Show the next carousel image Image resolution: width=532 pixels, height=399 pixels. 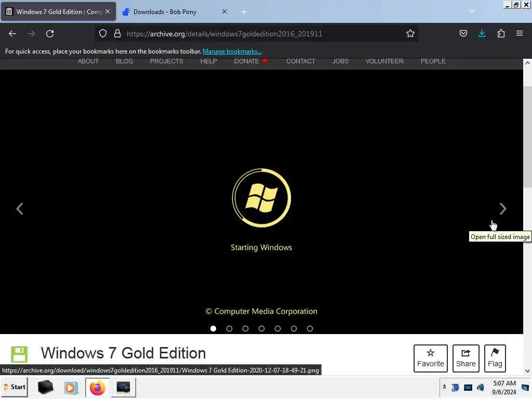coord(503,209)
